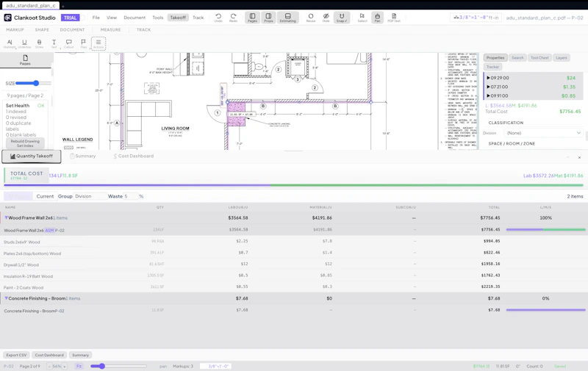Click the Pages icon in left sidebar

25,60
